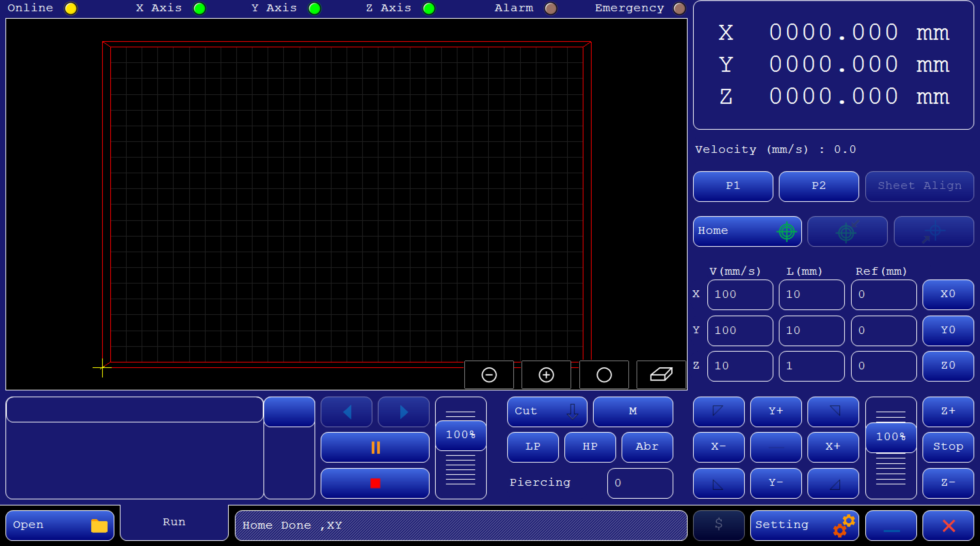
Task: Zero the X axis with X0
Action: click(948, 294)
